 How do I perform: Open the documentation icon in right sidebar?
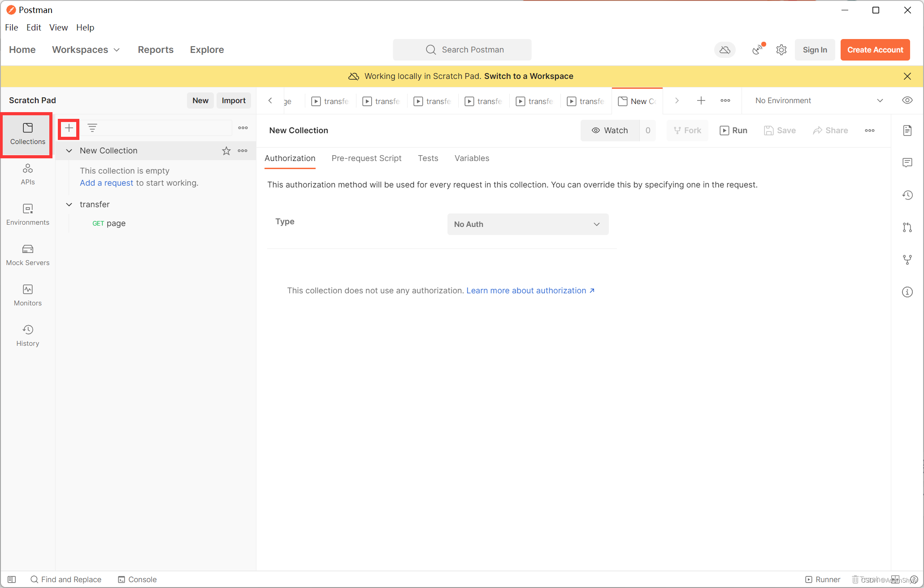pos(907,131)
